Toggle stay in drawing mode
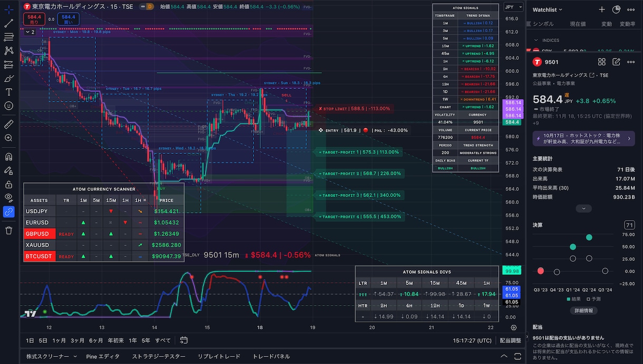 [x=9, y=171]
